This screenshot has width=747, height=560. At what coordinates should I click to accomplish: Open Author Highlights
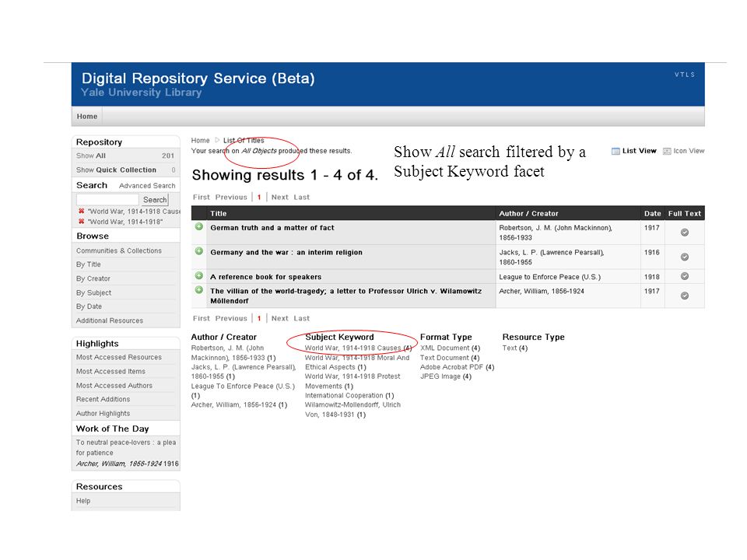[x=103, y=414]
